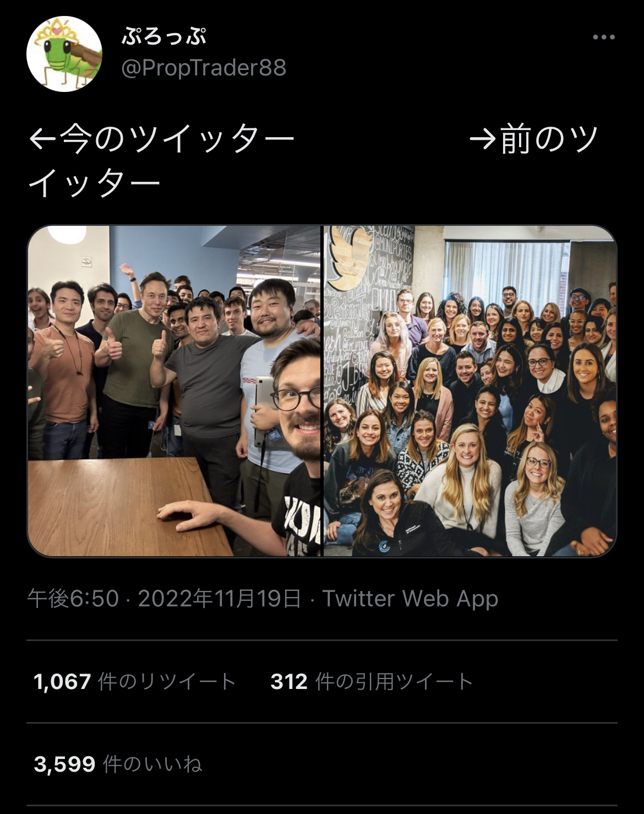644x814 pixels.
Task: Enlarge the right group photo
Action: [x=470, y=391]
